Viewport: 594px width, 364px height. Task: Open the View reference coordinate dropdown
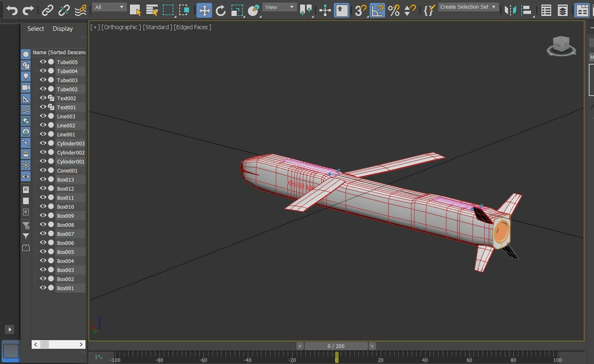(x=280, y=7)
